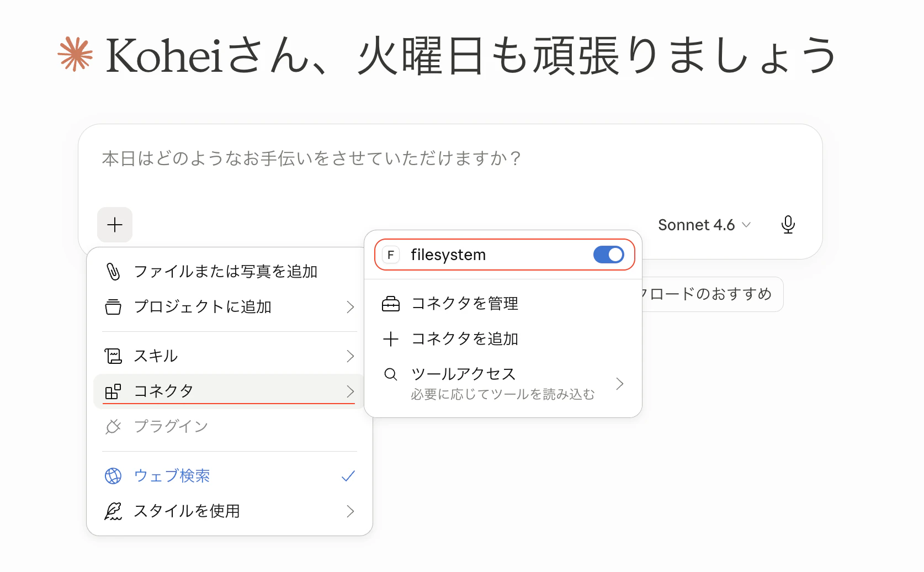The image size is (924, 572).
Task: Expand the ツールアクセス submenu chevron
Action: click(x=619, y=384)
